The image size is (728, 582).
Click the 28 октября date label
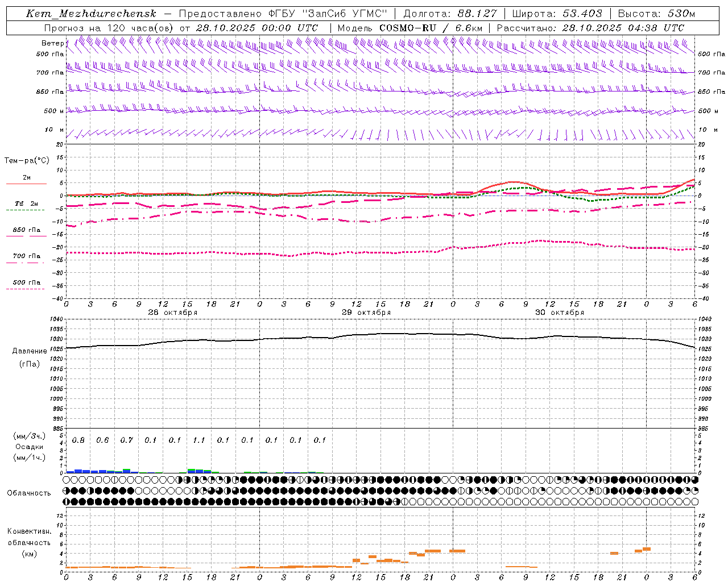coord(173,313)
